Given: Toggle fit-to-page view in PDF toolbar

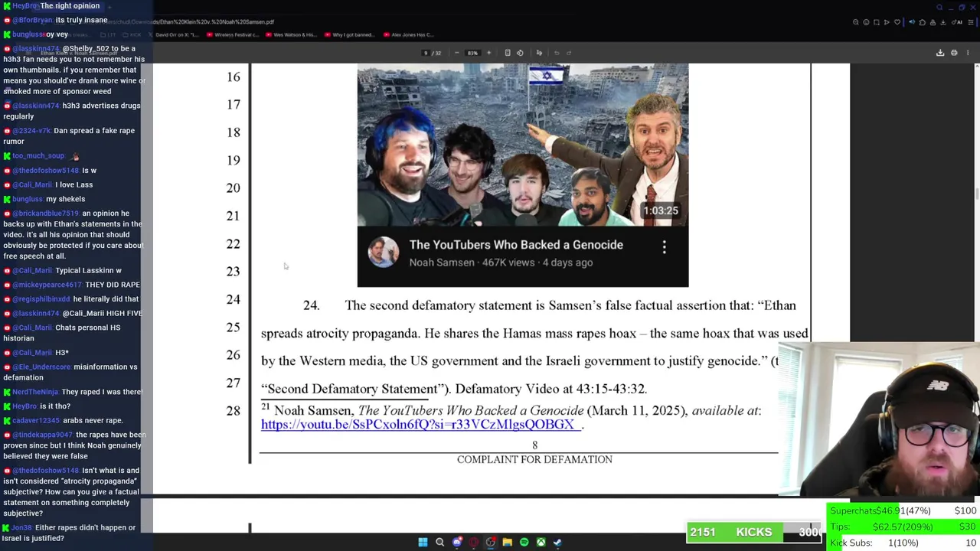Looking at the screenshot, I should [x=508, y=53].
